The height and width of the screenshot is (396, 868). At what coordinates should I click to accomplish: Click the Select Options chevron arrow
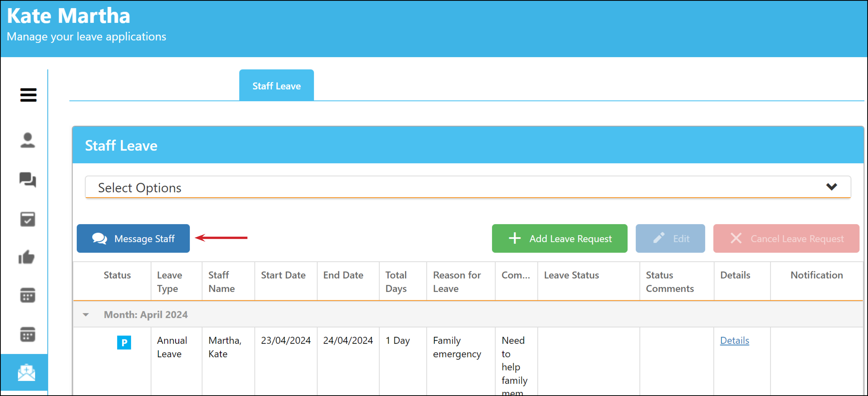coord(832,187)
